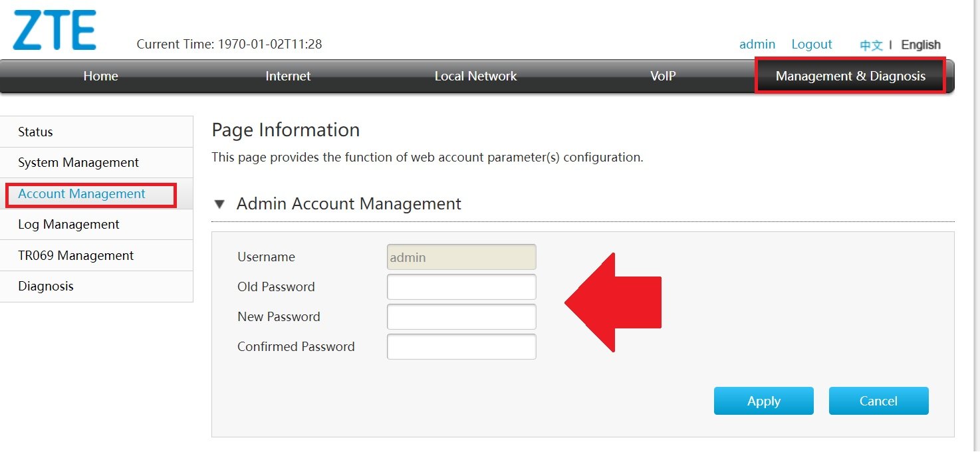Open the Local Network tab
The image size is (980, 458).
(x=475, y=76)
